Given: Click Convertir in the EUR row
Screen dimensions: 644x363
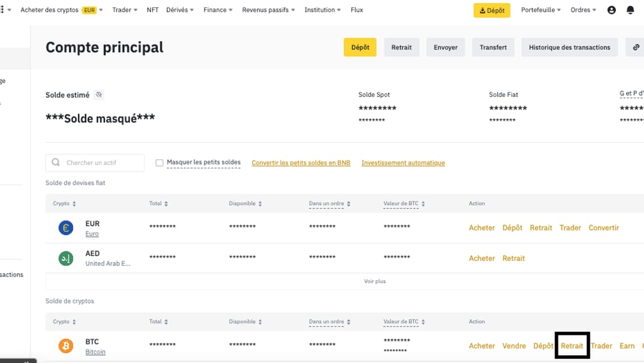Looking at the screenshot, I should pos(603,228).
